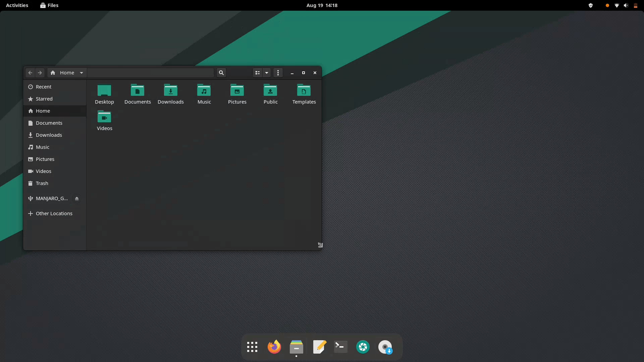The height and width of the screenshot is (362, 644).
Task: Click the back navigation button
Action: click(30, 72)
